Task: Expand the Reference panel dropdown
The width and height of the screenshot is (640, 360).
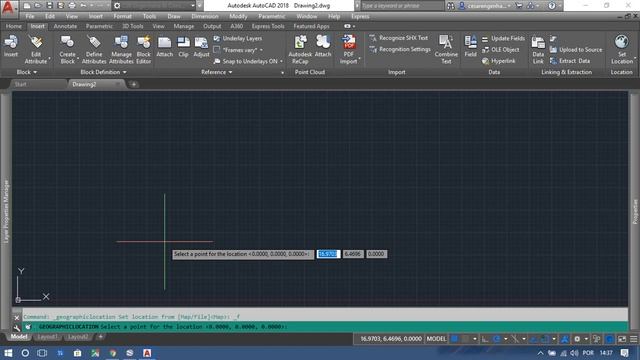Action: [216, 72]
